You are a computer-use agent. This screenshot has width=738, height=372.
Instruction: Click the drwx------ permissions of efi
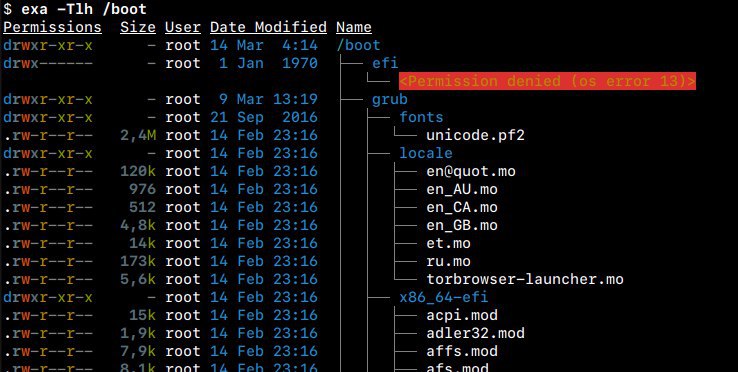tap(48, 63)
